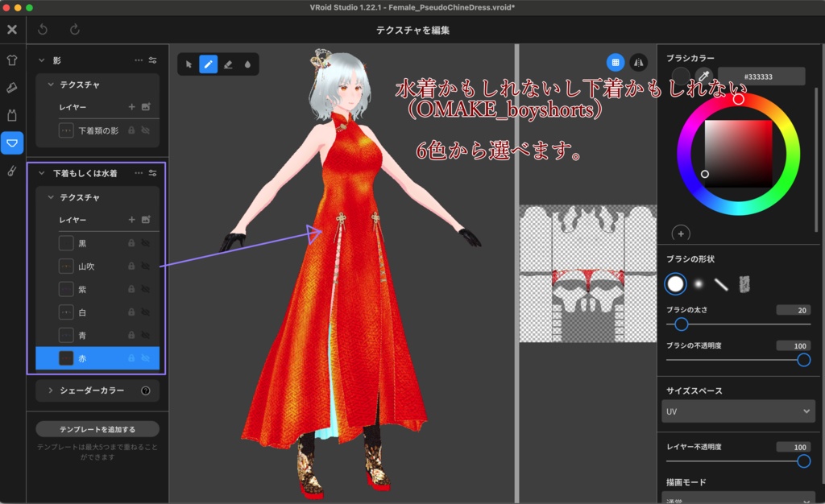Open the サイズスペース UV dropdown
The height and width of the screenshot is (504, 825).
pyautogui.click(x=737, y=411)
